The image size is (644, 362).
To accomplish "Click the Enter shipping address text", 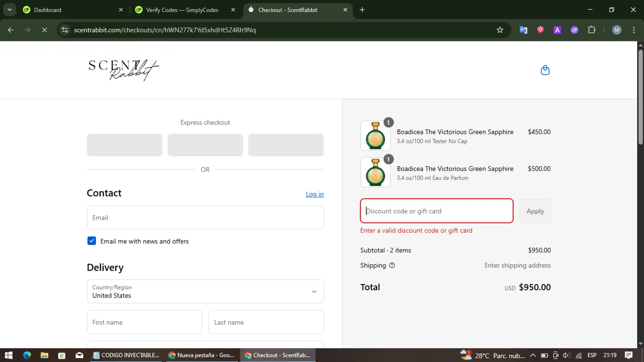I will (517, 265).
